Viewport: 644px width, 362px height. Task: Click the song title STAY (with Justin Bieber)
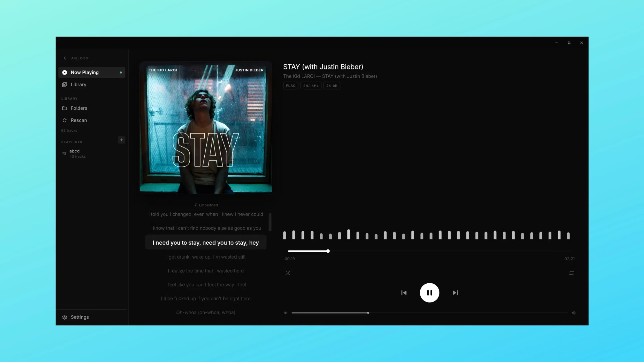tap(323, 67)
